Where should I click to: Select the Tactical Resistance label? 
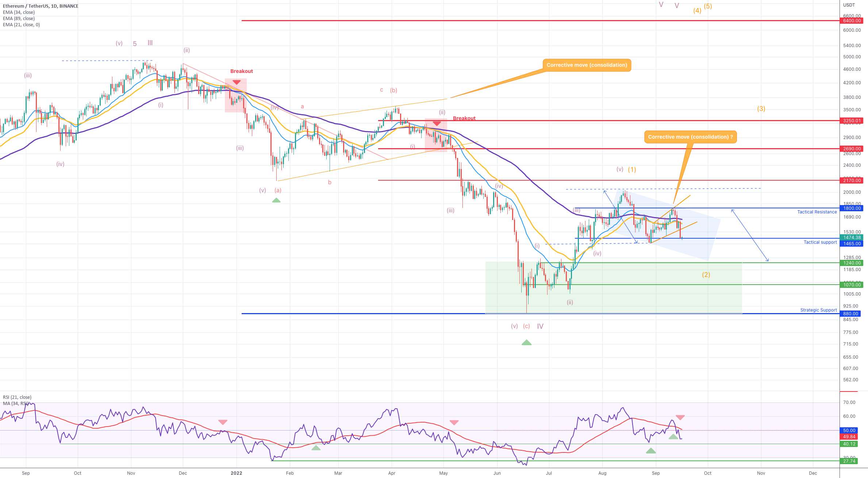pyautogui.click(x=817, y=212)
